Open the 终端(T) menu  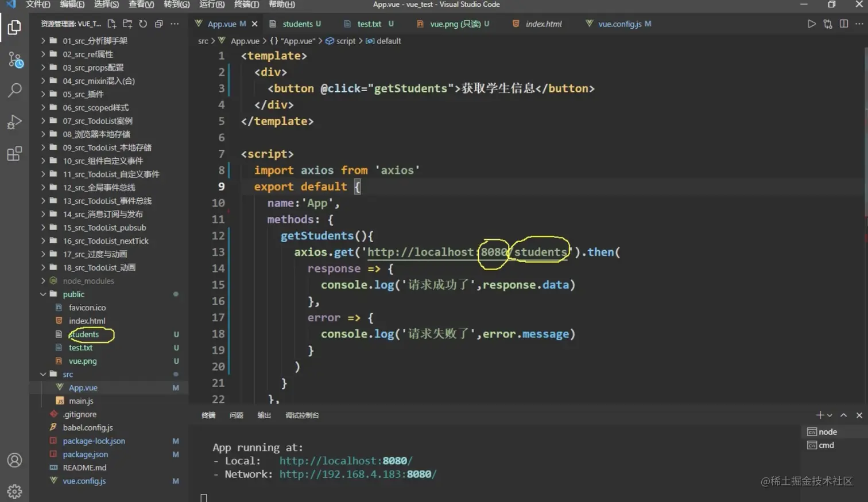coord(247,4)
